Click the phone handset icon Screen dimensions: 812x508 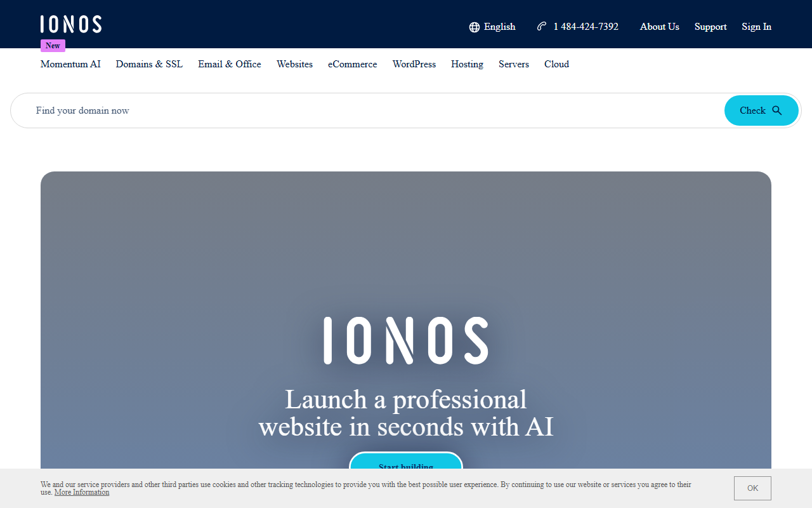point(542,26)
